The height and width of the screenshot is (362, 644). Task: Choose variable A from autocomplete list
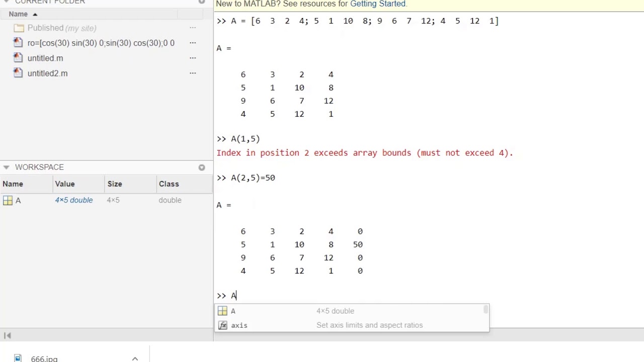point(351,311)
